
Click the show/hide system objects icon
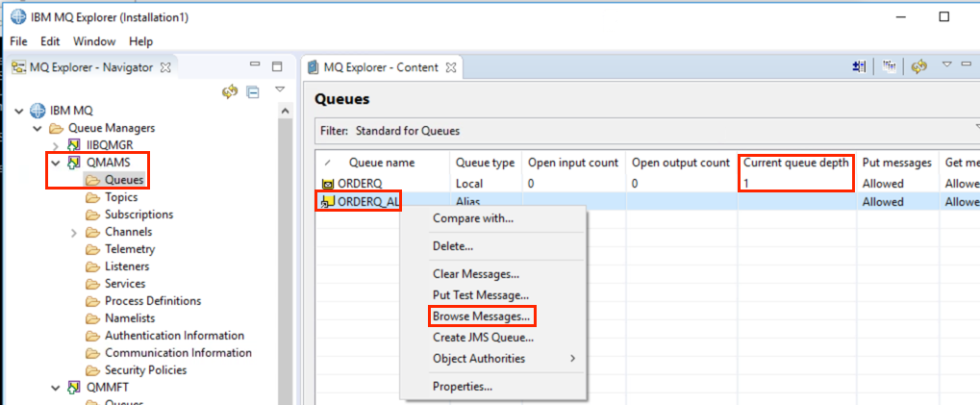tap(859, 66)
